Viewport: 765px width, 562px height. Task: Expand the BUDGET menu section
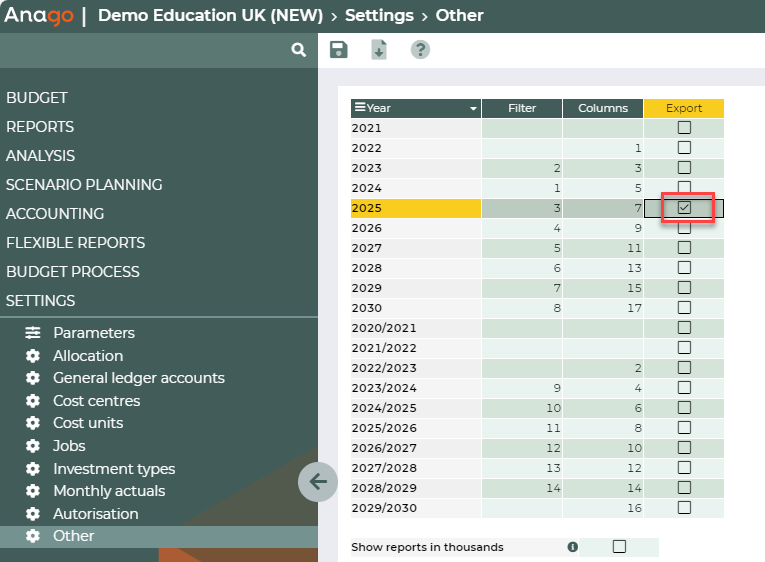[37, 98]
